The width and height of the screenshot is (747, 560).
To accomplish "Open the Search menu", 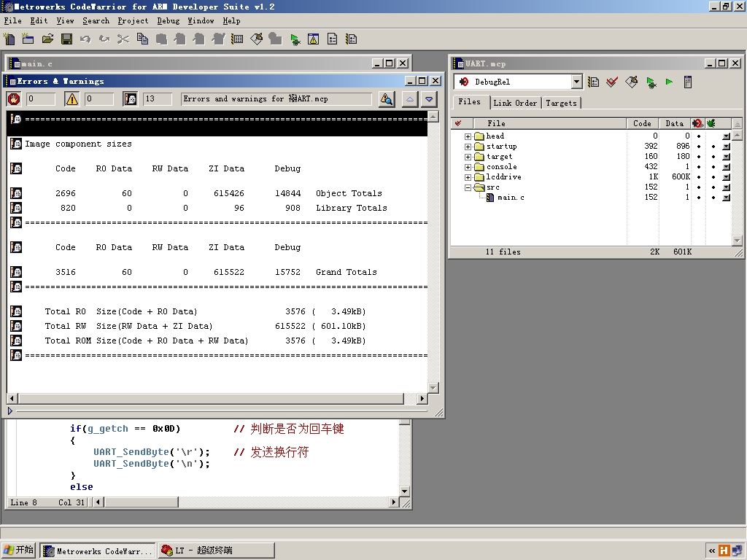I will point(96,21).
